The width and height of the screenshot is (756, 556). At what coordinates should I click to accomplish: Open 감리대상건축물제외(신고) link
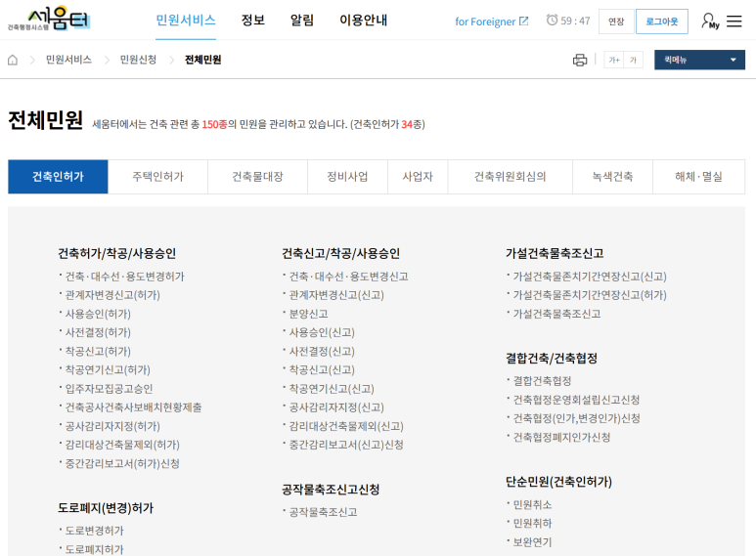(345, 426)
